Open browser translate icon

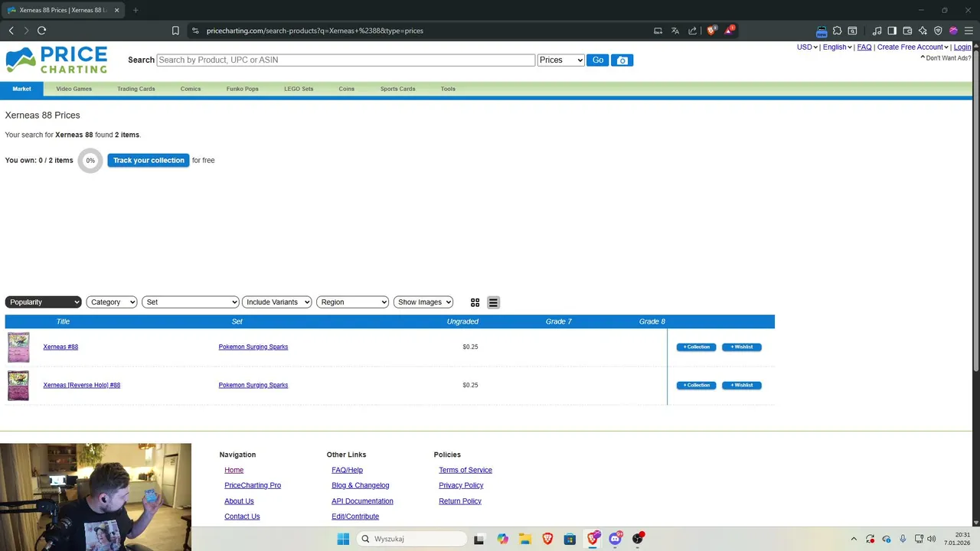675,31
